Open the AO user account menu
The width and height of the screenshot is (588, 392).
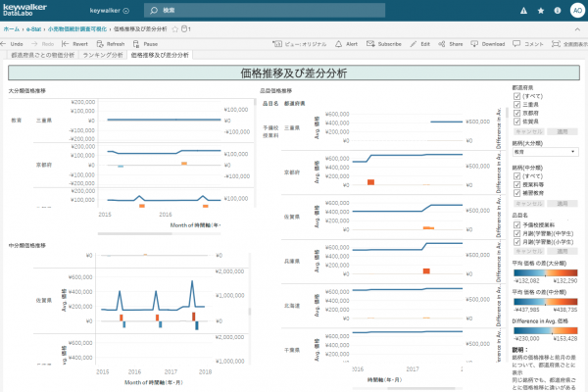[577, 11]
